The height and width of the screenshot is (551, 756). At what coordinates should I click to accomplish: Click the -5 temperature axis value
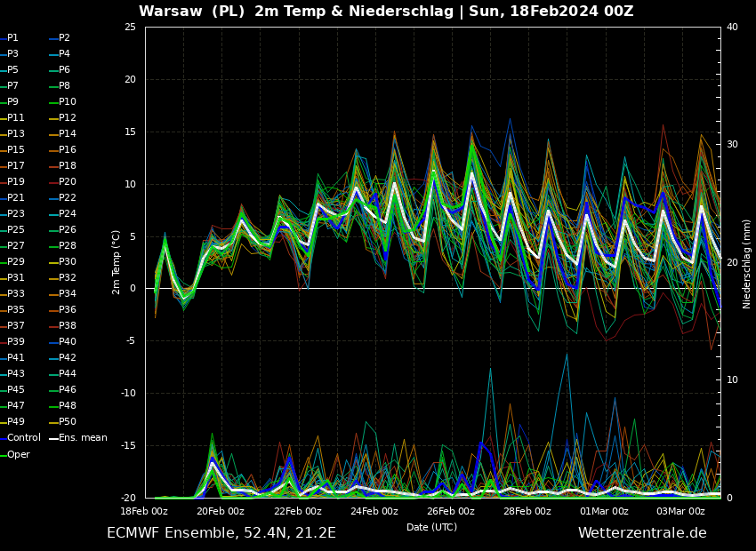pos(130,341)
